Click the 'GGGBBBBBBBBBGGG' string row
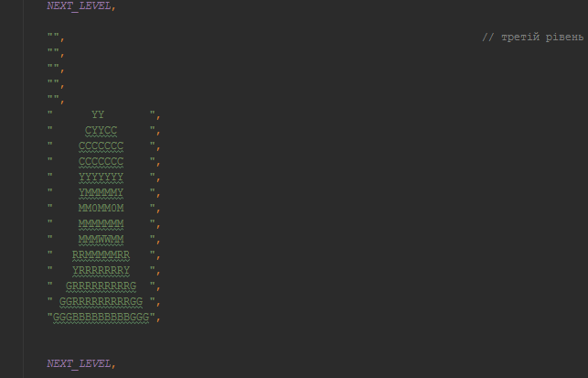Screen dimensions: 588x378 (102, 318)
